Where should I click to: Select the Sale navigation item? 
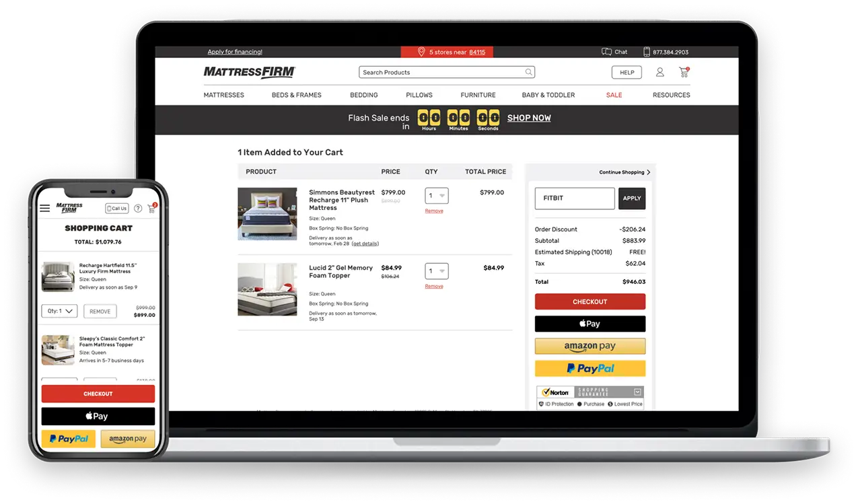click(x=614, y=95)
